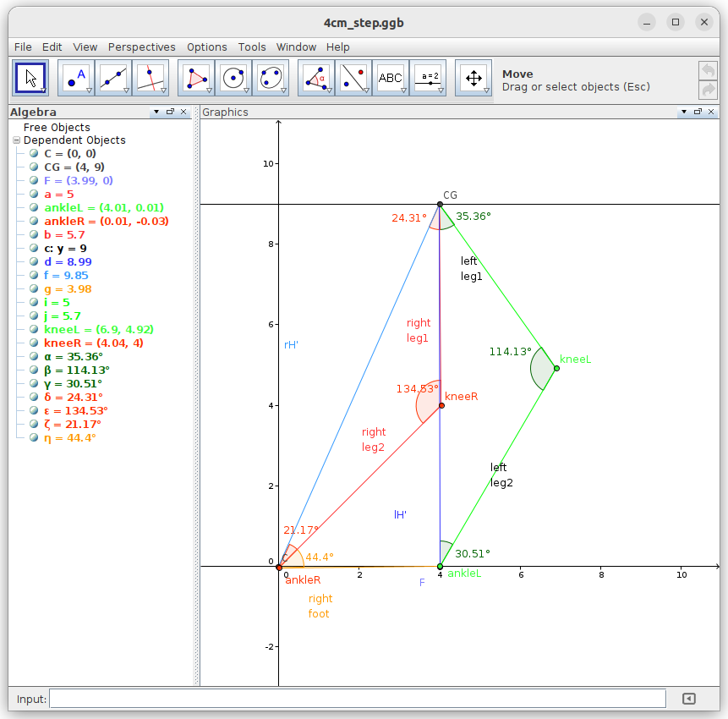
Task: Select the Slider a=2 tool
Action: 428,78
